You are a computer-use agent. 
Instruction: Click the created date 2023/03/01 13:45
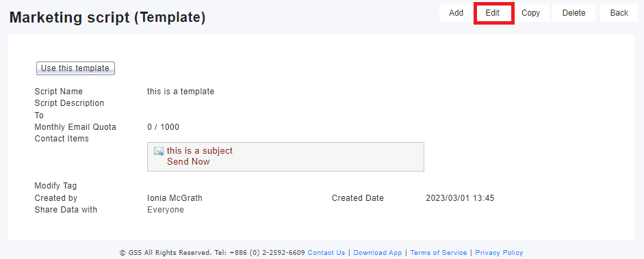tap(460, 198)
